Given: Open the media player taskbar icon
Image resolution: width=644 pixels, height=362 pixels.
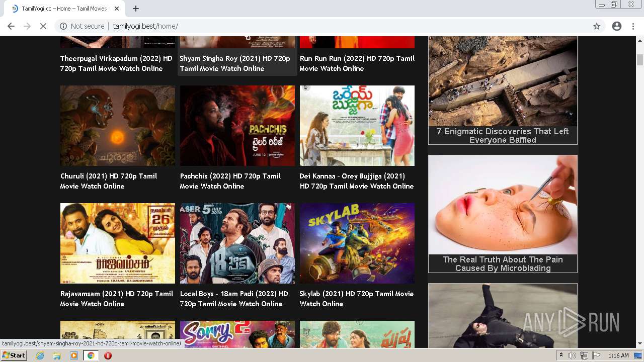Looking at the screenshot, I should click(x=74, y=355).
